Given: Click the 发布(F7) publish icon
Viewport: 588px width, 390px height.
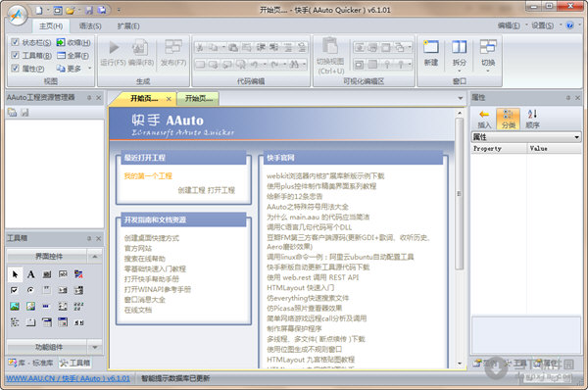Looking at the screenshot, I should [x=173, y=47].
